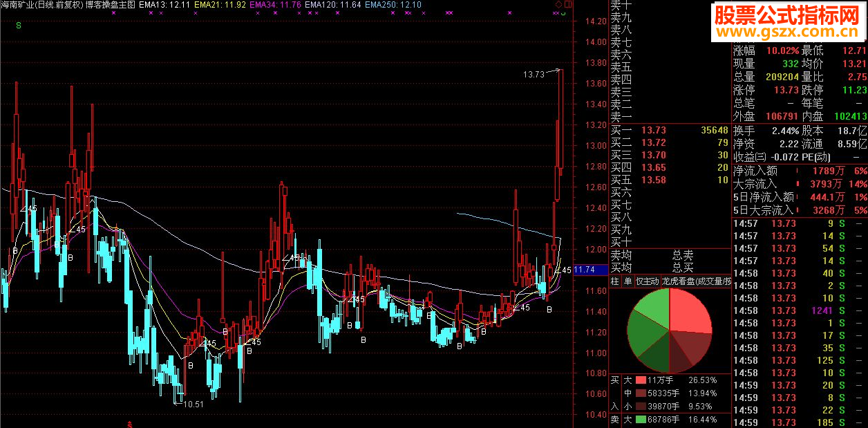Click the 大宗流入 3793万 row
This screenshot has width=868, height=428.
pos(800,184)
